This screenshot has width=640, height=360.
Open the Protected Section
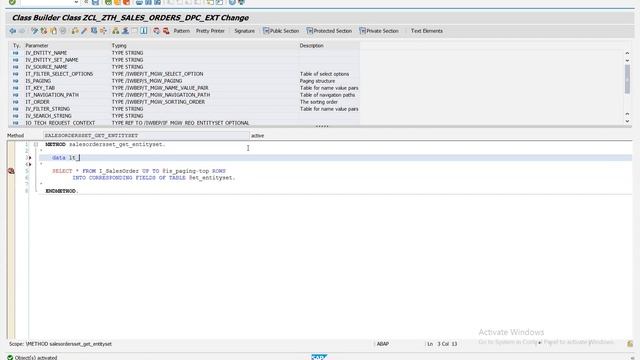pos(329,31)
